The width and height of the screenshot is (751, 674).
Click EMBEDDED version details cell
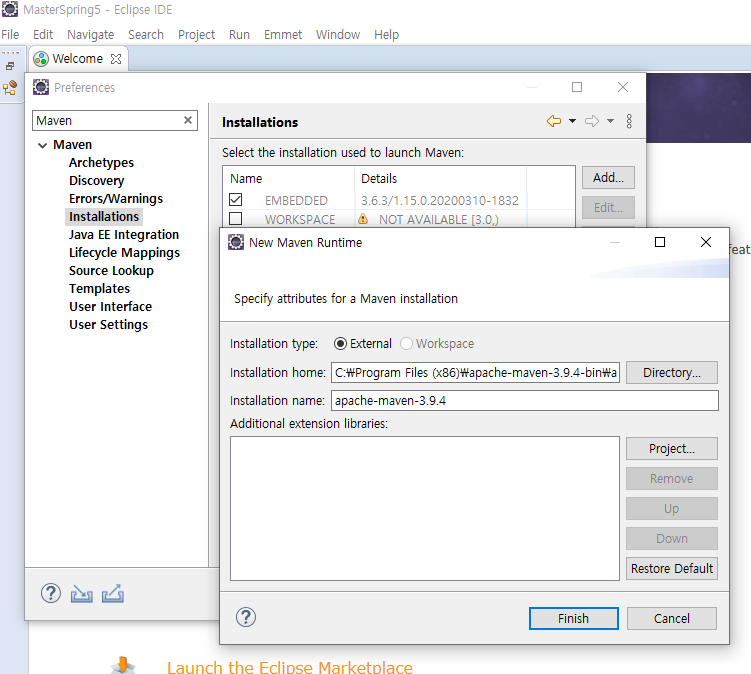[x=440, y=200]
